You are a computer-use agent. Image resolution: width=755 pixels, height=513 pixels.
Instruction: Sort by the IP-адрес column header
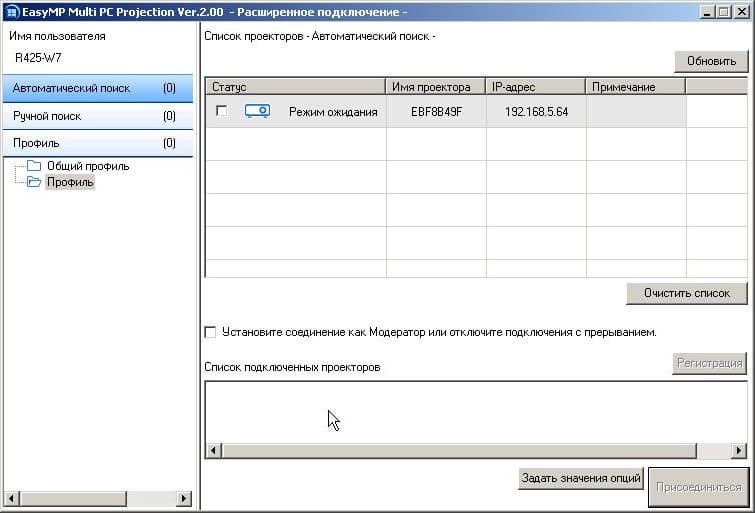point(536,87)
